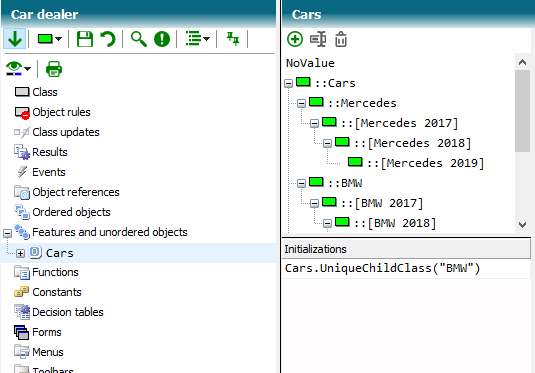Select the Forms node
Image resolution: width=535 pixels, height=373 pixels.
[47, 332]
